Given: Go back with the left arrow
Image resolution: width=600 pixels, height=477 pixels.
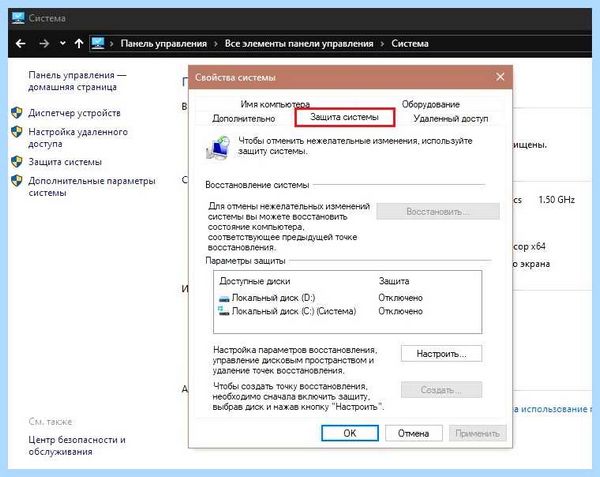Looking at the screenshot, I should (21, 44).
